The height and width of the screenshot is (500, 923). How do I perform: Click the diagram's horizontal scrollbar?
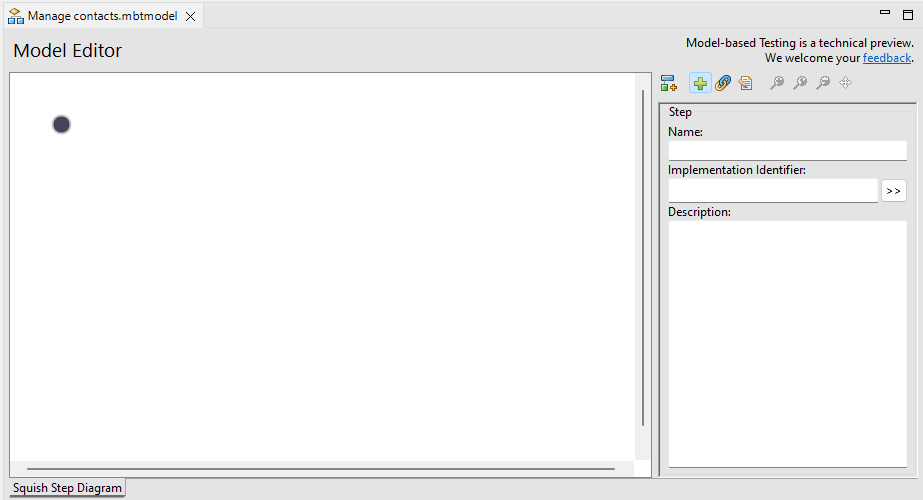320,468
